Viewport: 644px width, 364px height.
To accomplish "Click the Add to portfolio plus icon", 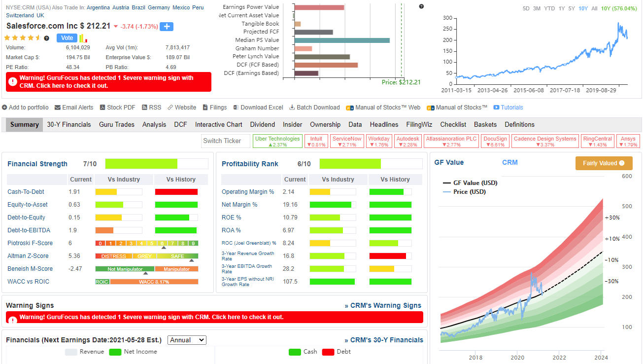I will (x=4, y=108).
